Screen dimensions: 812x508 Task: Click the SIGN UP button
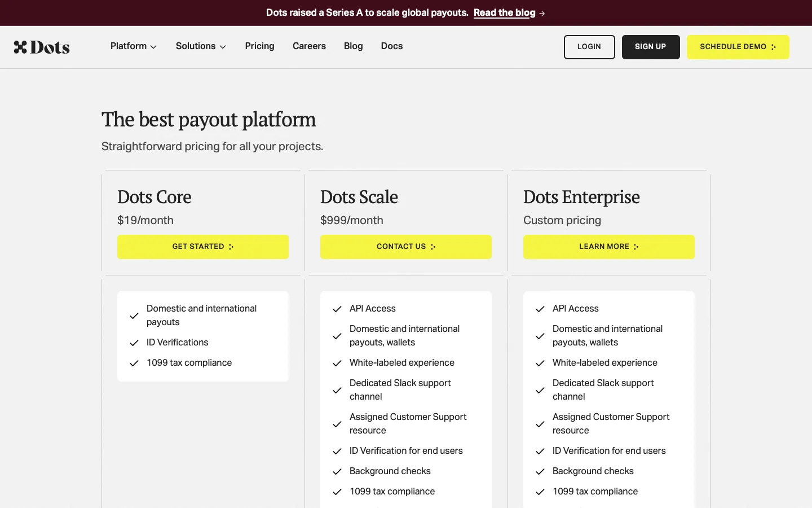pos(651,47)
